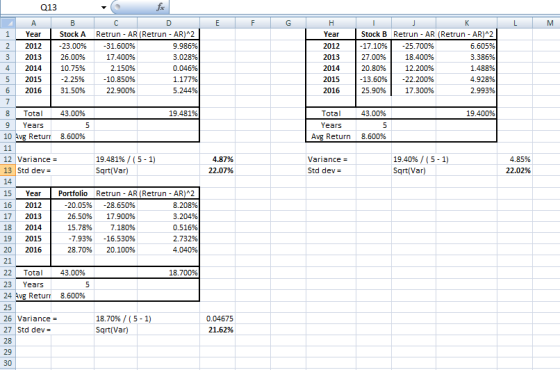Click cell with 31.50%

72,90
